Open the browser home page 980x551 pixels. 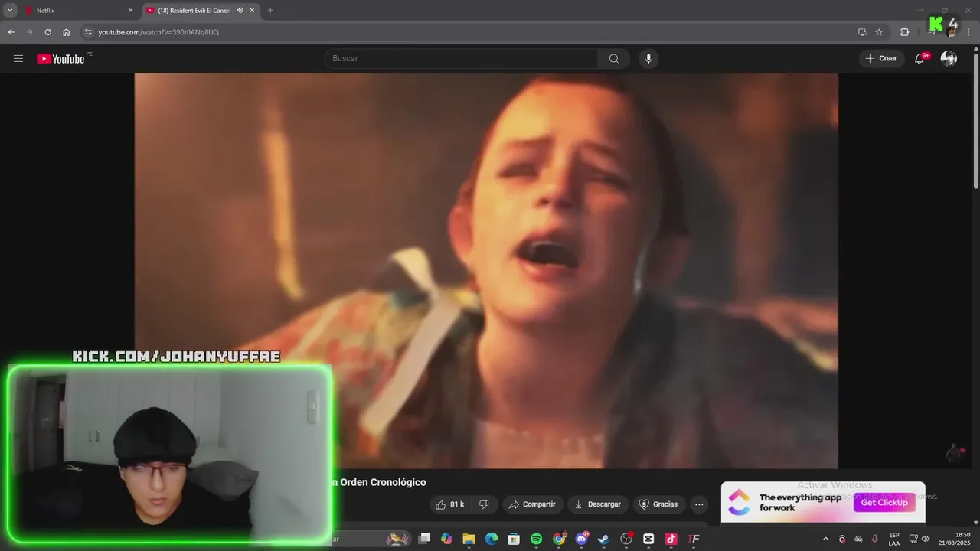(x=66, y=32)
